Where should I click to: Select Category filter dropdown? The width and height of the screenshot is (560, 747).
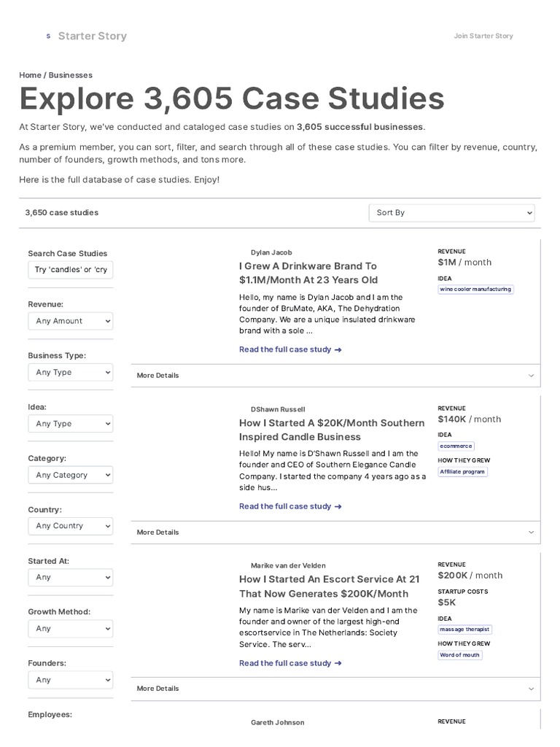[x=71, y=475]
